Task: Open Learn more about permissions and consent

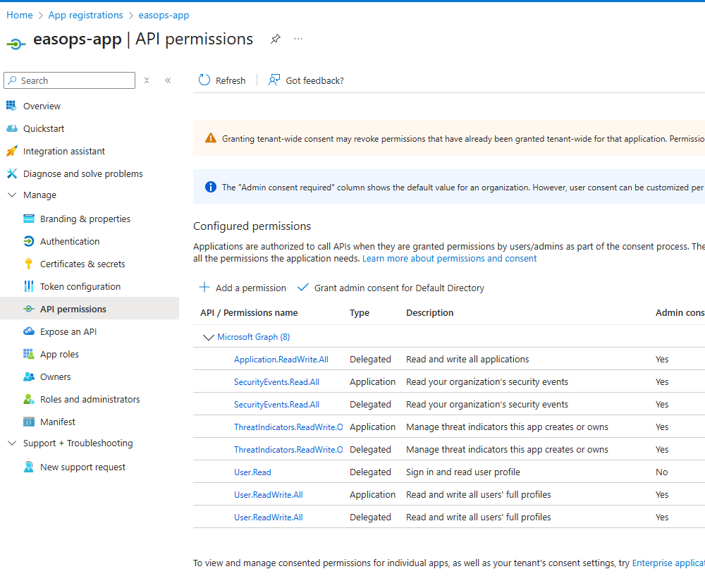Action: click(449, 259)
